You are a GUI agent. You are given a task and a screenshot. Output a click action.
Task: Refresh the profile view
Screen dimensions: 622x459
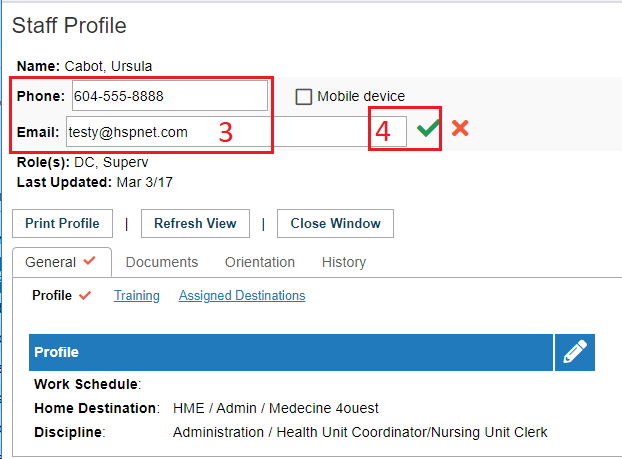[195, 223]
